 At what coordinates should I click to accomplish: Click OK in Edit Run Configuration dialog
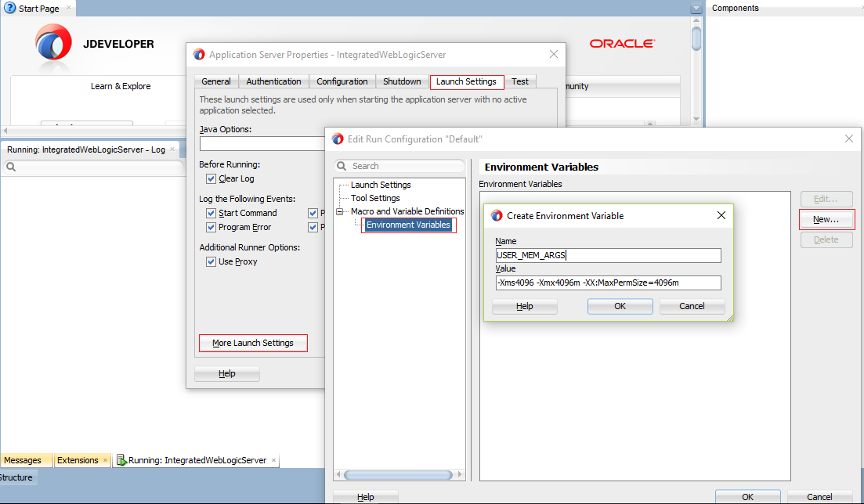click(748, 497)
